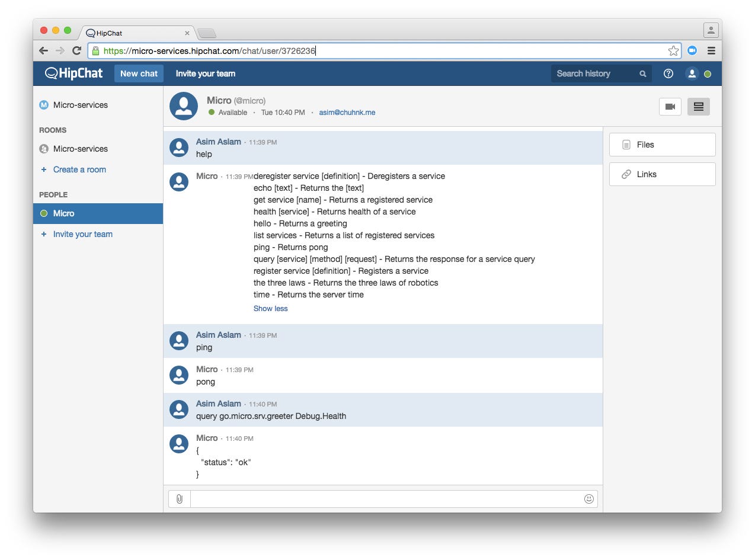The width and height of the screenshot is (755, 560).
Task: Click the secure padlock icon in the address bar
Action: 95,51
